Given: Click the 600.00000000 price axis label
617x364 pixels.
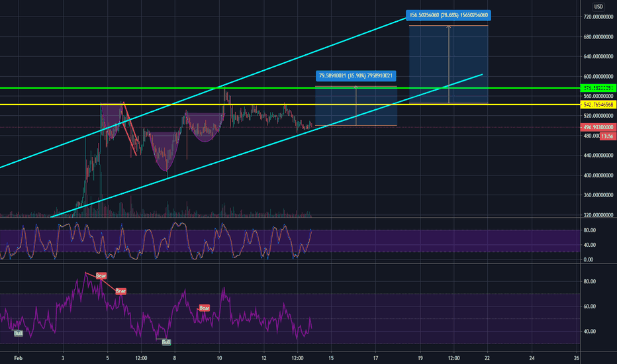Looking at the screenshot, I should click(598, 76).
